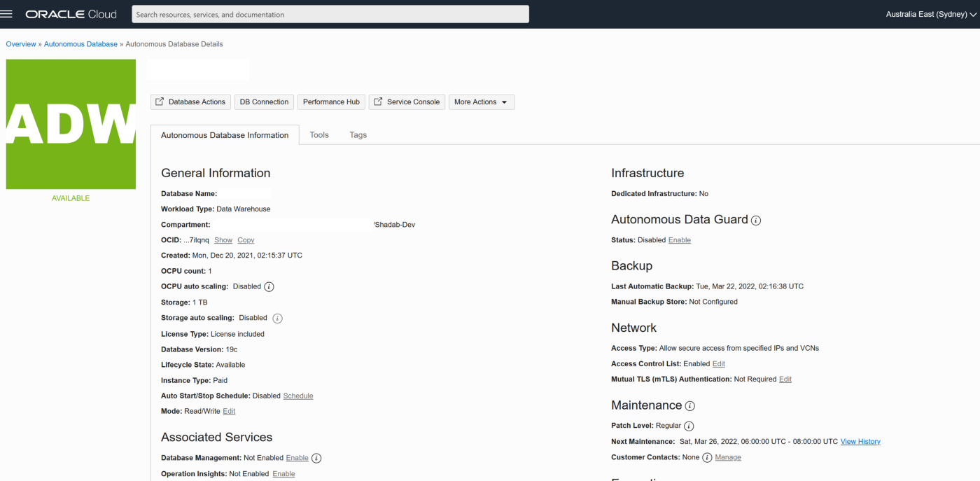Click info icon beside OCPU auto scaling
The height and width of the screenshot is (481, 980).
[269, 287]
